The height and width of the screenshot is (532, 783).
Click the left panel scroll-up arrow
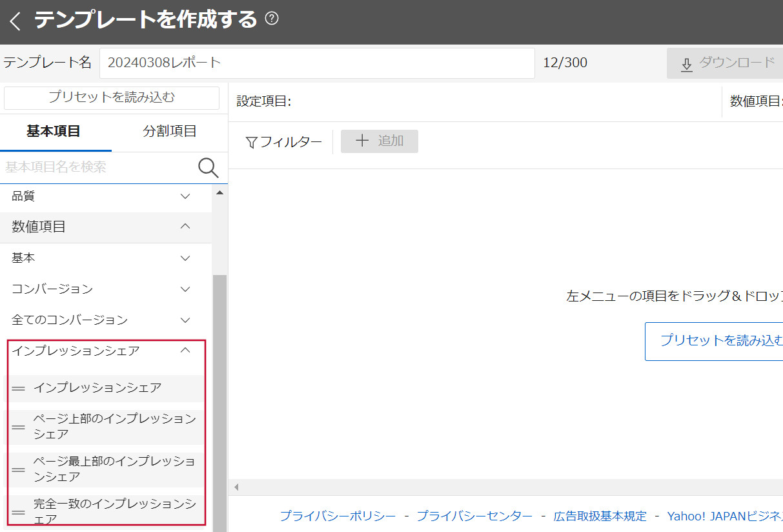pyautogui.click(x=219, y=193)
